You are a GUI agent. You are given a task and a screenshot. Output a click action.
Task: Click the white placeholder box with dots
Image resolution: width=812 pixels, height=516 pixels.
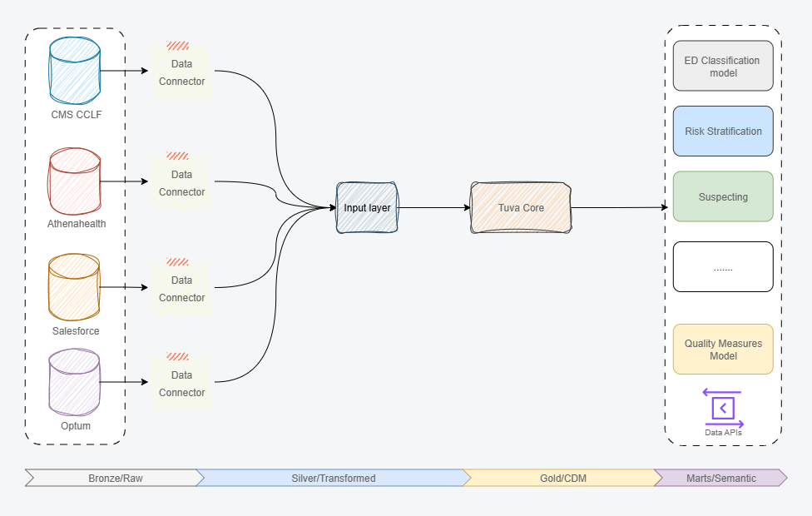coord(722,267)
